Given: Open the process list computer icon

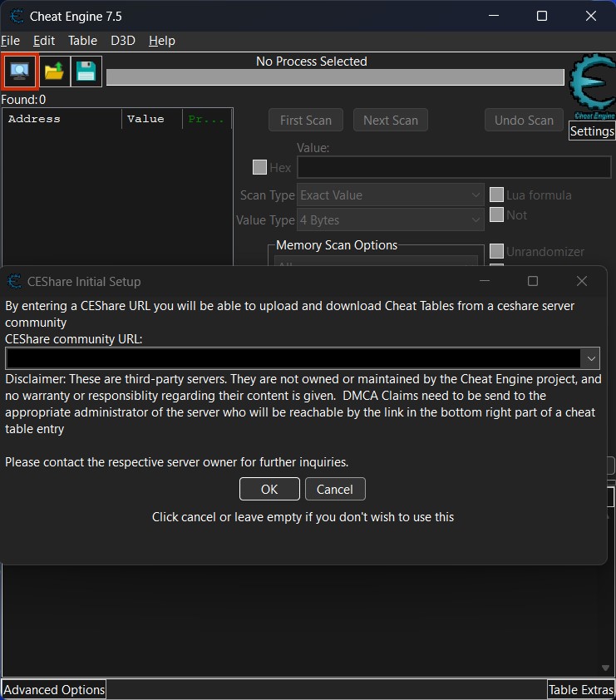Looking at the screenshot, I should click(19, 71).
